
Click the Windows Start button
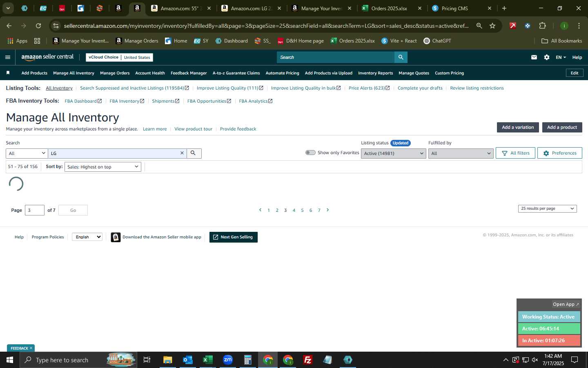[x=10, y=360]
